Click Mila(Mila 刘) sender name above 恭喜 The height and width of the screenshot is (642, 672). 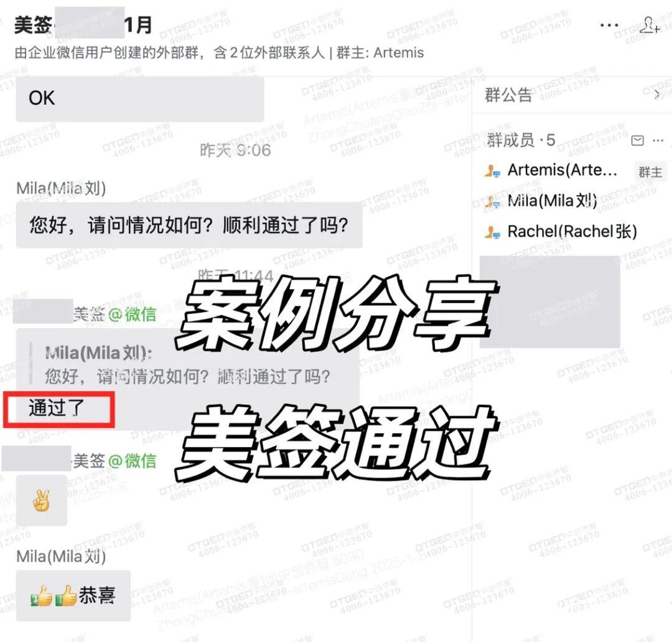click(x=61, y=556)
